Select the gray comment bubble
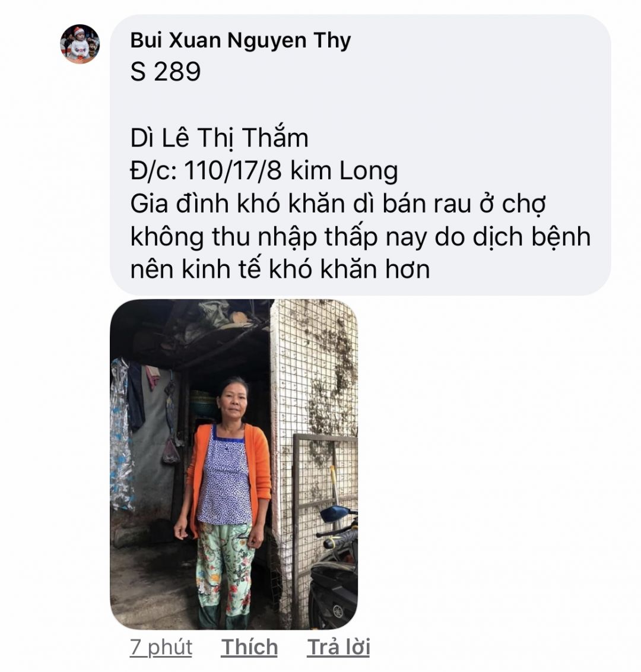This screenshot has width=641, height=672. tap(360, 155)
